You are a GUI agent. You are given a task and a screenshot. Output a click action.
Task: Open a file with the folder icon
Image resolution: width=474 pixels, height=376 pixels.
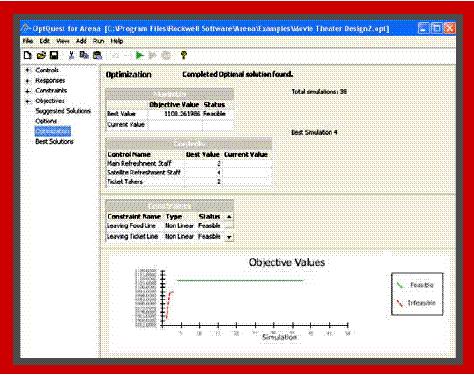tap(41, 55)
